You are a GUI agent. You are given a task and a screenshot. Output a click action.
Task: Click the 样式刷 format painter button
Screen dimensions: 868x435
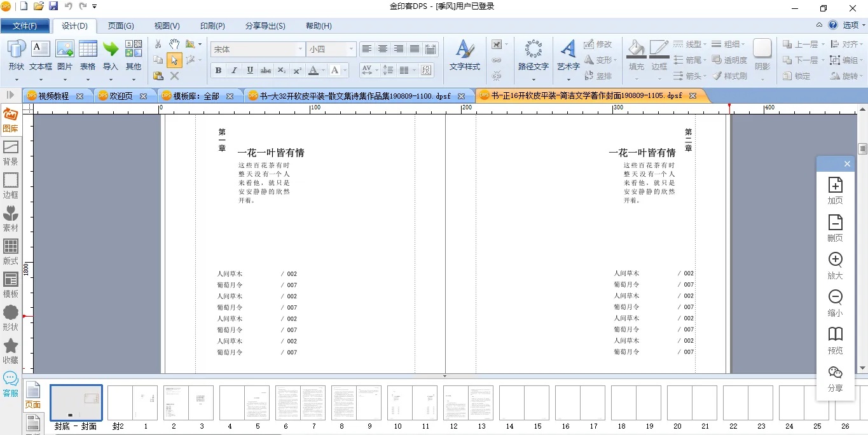(x=730, y=76)
